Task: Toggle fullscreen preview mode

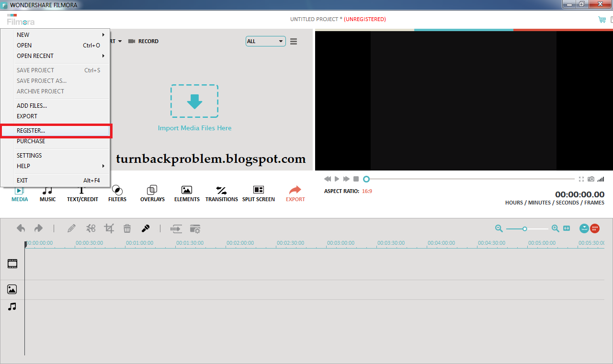Action: [x=581, y=179]
